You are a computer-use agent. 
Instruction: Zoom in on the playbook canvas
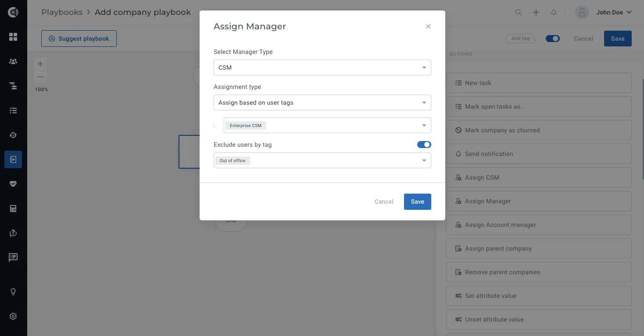(x=40, y=64)
